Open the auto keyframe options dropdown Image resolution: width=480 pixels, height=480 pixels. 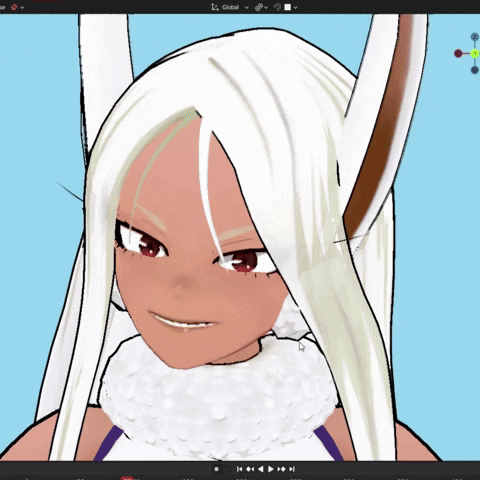226,469
